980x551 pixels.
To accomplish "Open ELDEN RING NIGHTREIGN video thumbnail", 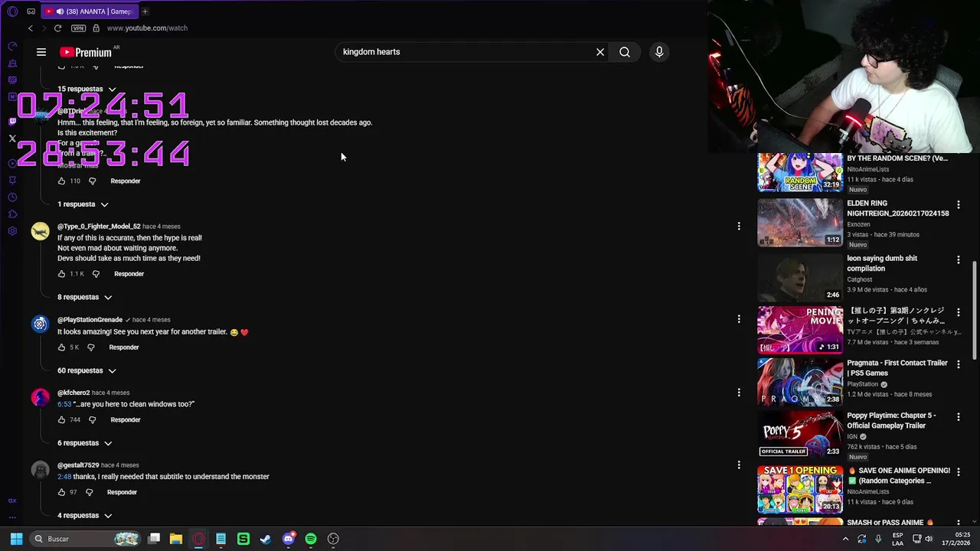I will coord(799,223).
